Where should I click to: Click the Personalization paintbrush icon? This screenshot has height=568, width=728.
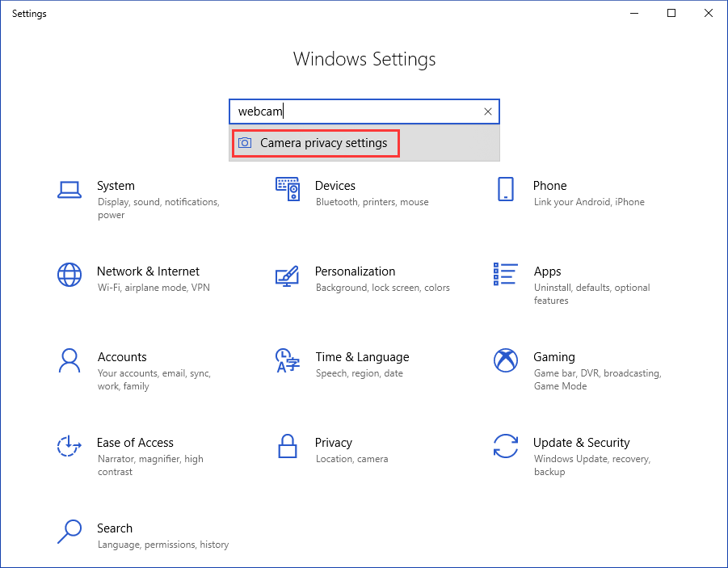pyautogui.click(x=288, y=275)
